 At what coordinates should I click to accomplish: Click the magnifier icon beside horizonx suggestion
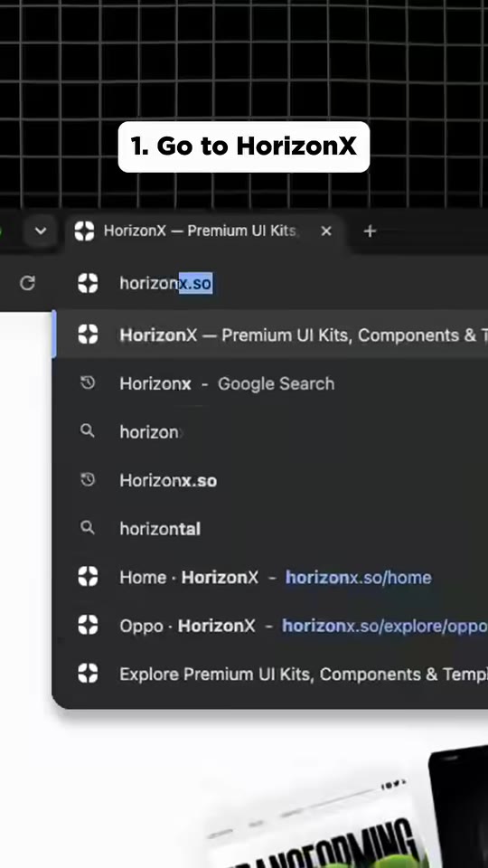(x=88, y=430)
